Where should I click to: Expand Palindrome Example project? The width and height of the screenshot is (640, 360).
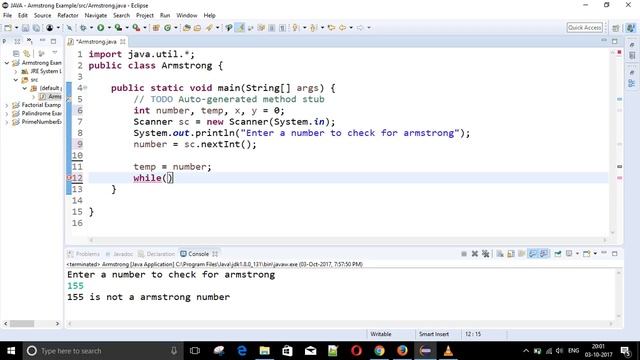coord(7,113)
